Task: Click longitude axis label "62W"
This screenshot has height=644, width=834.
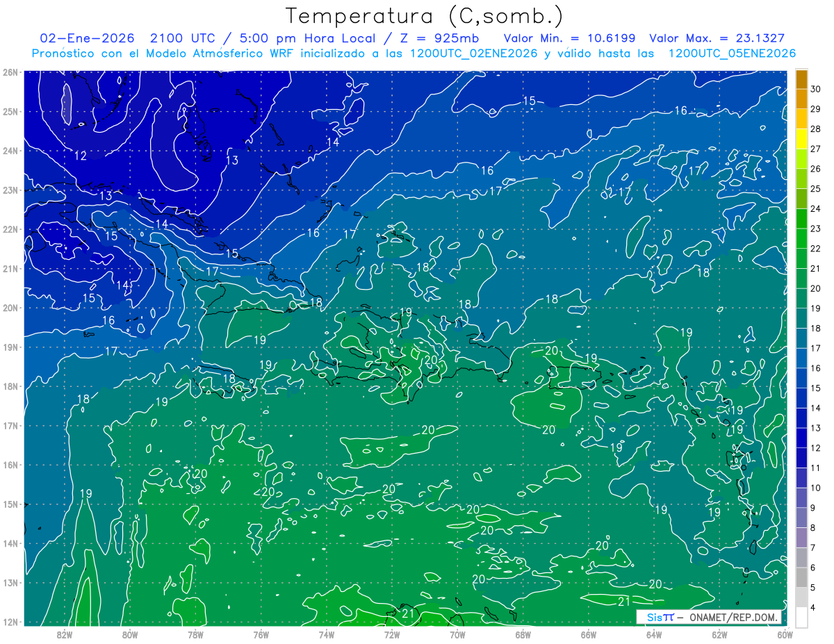Action: click(719, 634)
